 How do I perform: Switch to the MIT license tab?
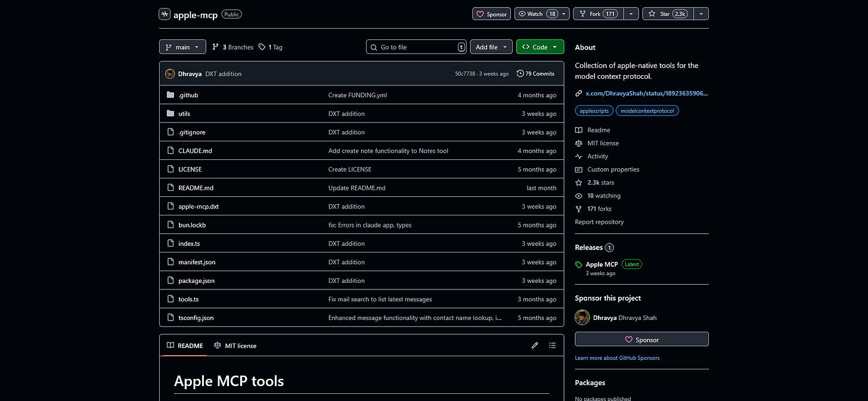pyautogui.click(x=235, y=346)
